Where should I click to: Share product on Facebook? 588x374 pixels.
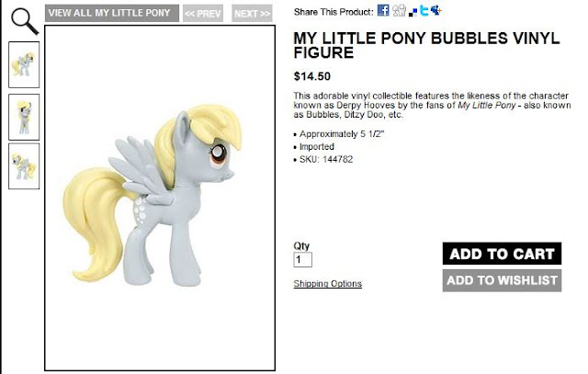(383, 10)
